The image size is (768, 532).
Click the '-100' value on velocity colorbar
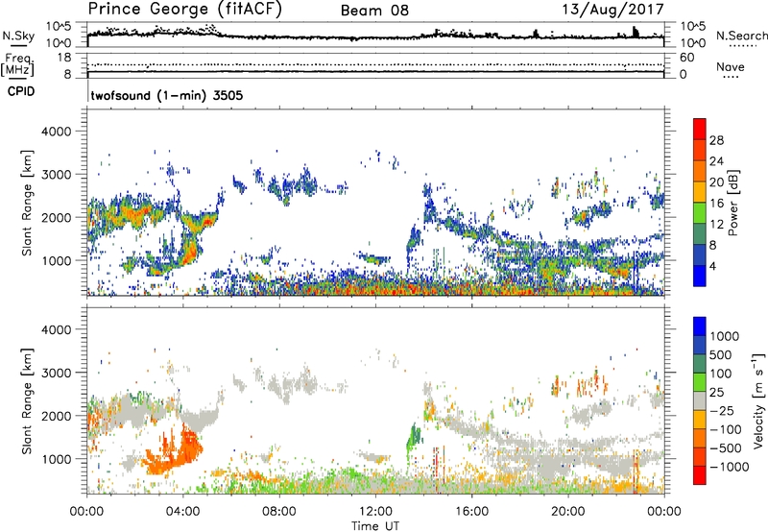(x=726, y=429)
